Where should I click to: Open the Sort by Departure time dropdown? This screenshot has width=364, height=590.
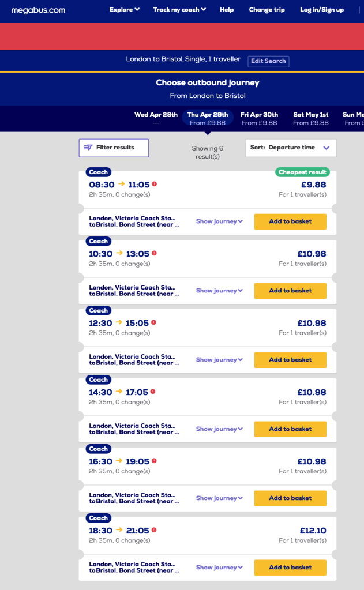(290, 148)
